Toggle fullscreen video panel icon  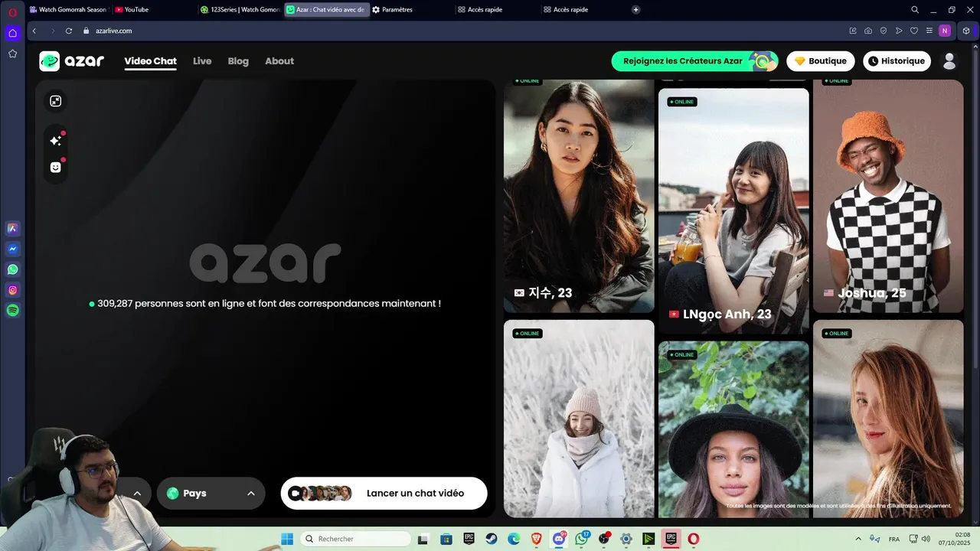(x=55, y=101)
